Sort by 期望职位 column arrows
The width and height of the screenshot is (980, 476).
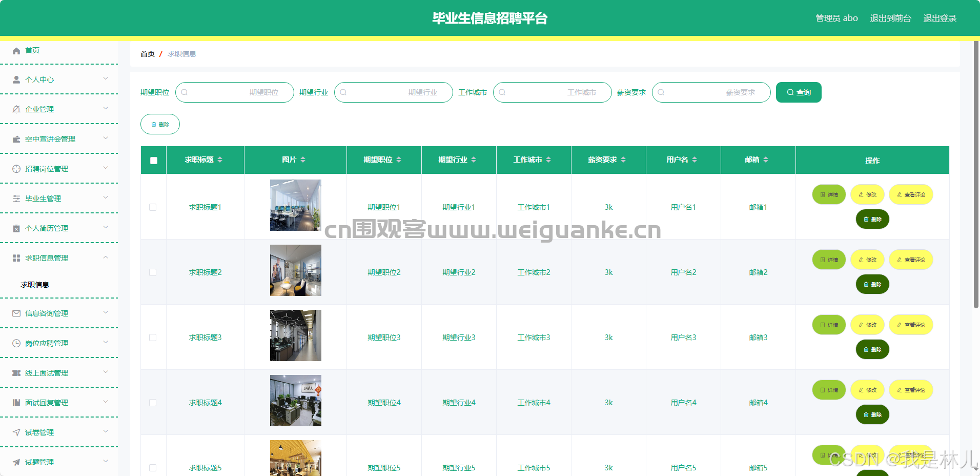399,160
